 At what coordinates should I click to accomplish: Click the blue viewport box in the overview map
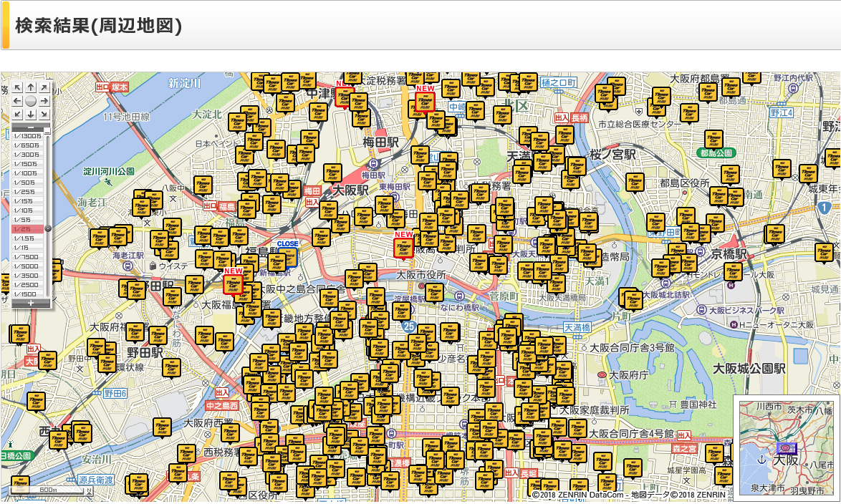click(787, 448)
